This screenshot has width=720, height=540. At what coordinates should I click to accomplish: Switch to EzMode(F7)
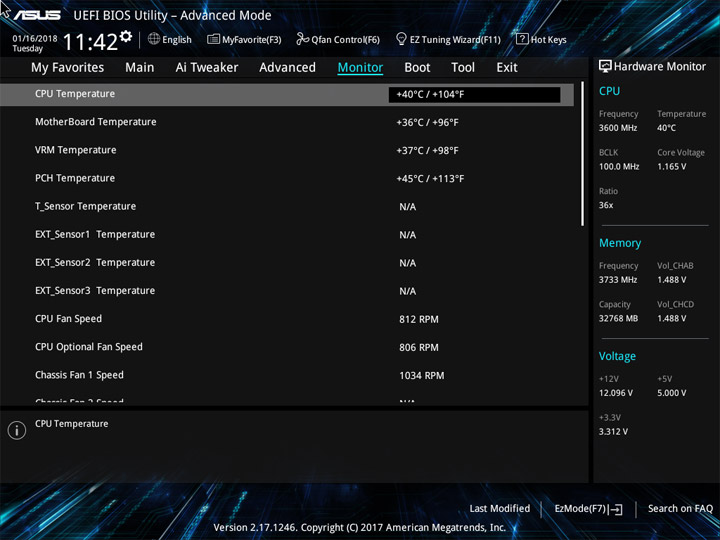(x=581, y=509)
